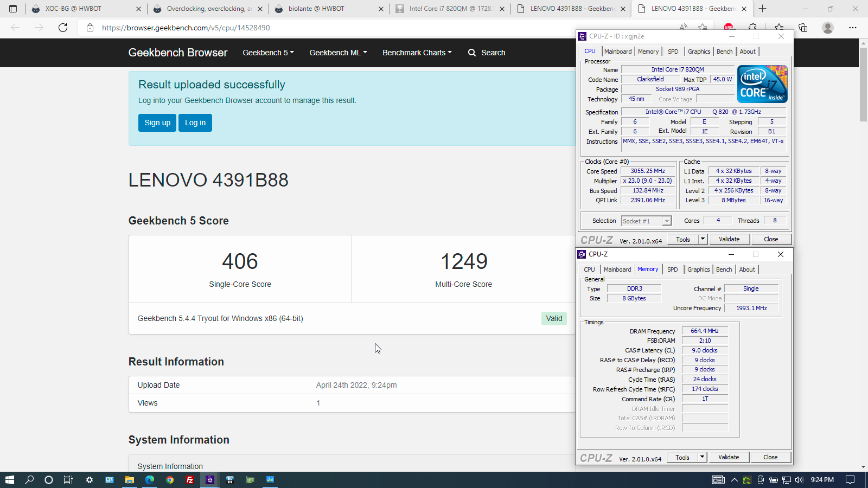Switch to CPU-Z taskbar icon
This screenshot has width=868, height=488.
coord(210,480)
